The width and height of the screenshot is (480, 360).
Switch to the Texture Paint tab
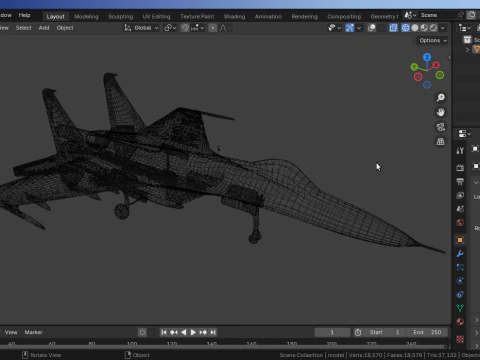pos(197,16)
